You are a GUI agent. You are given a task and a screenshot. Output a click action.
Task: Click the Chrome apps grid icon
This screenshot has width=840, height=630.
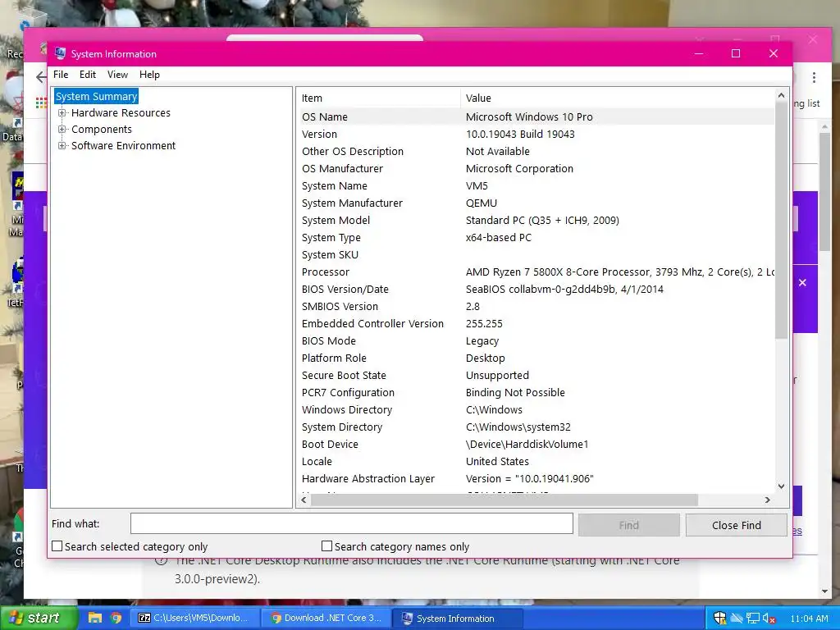(x=41, y=103)
